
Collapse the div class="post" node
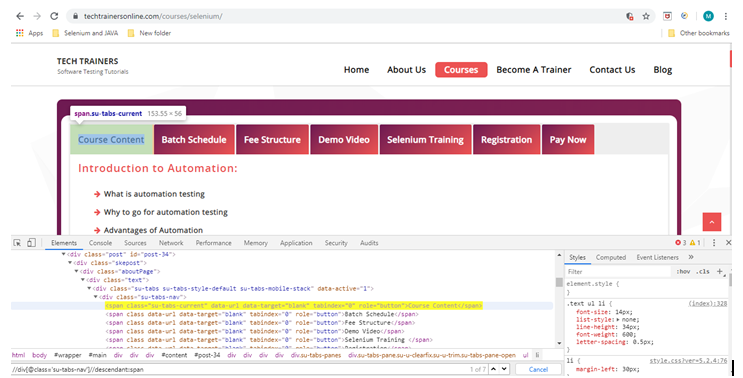[63, 254]
